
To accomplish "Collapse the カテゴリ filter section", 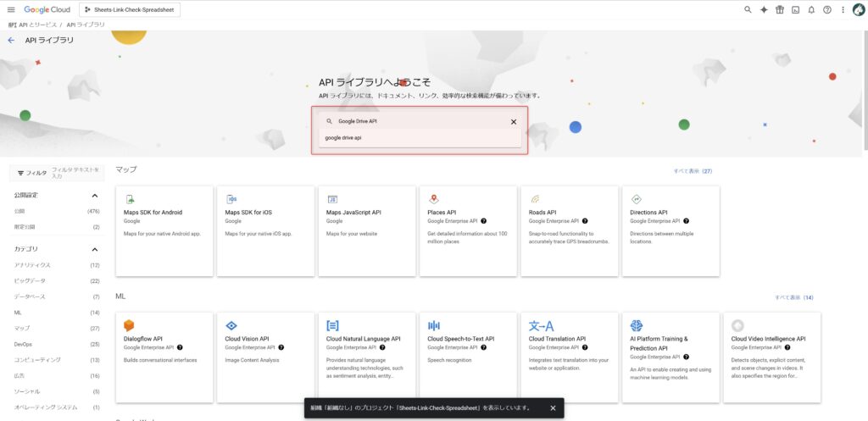I will coord(94,249).
